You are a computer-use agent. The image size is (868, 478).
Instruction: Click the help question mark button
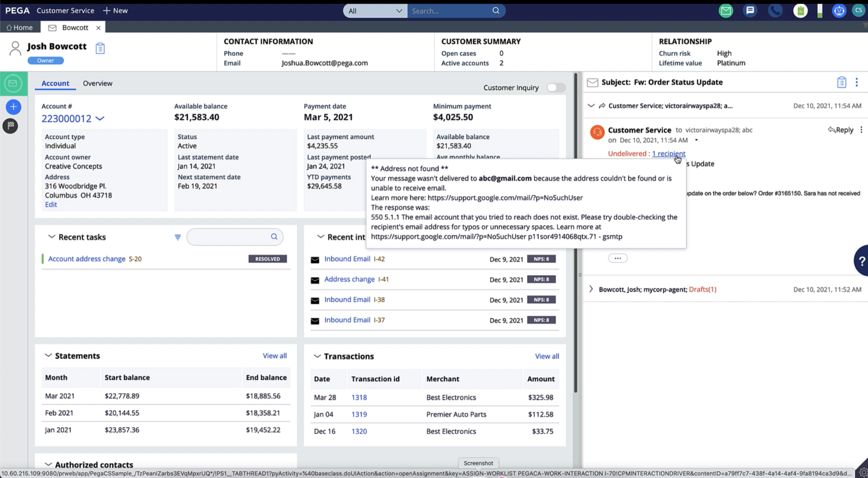click(862, 260)
